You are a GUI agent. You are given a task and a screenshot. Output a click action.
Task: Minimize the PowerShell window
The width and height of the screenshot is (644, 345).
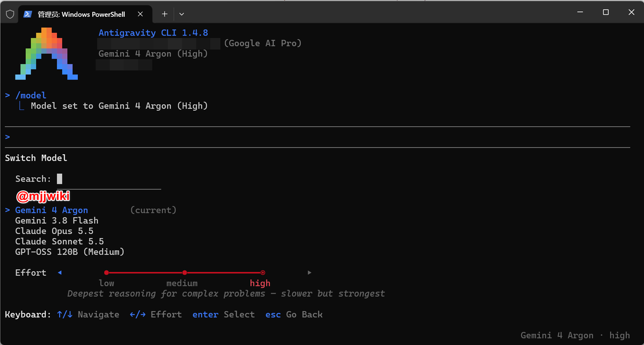(580, 12)
